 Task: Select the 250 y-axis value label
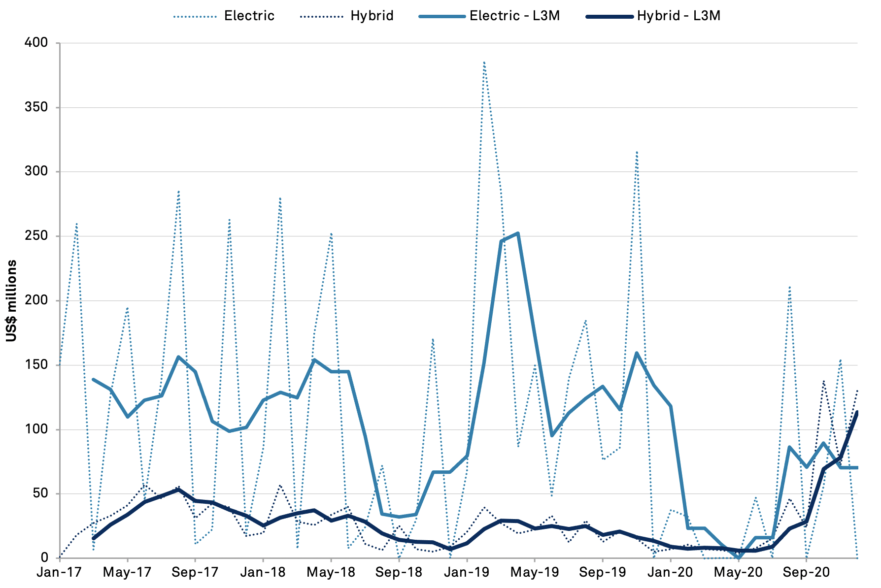[36, 236]
